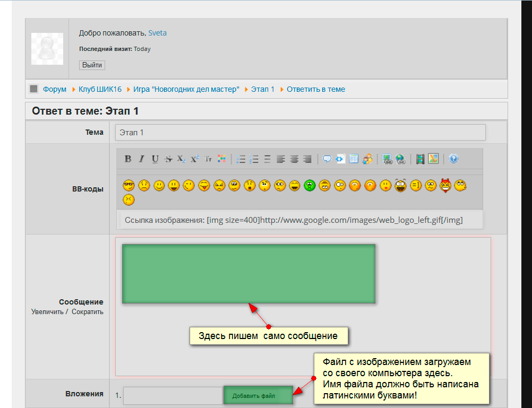
Task: Insert superscript text tag
Action: pos(195,159)
